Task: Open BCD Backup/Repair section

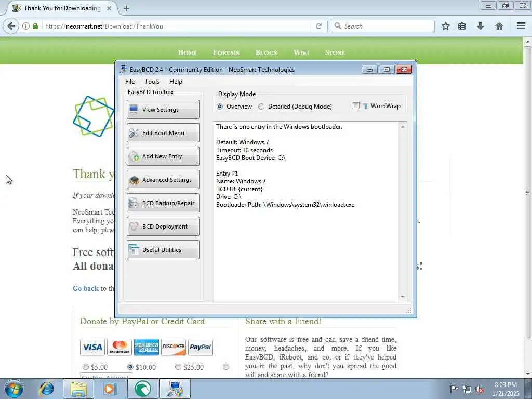Action: tap(163, 203)
